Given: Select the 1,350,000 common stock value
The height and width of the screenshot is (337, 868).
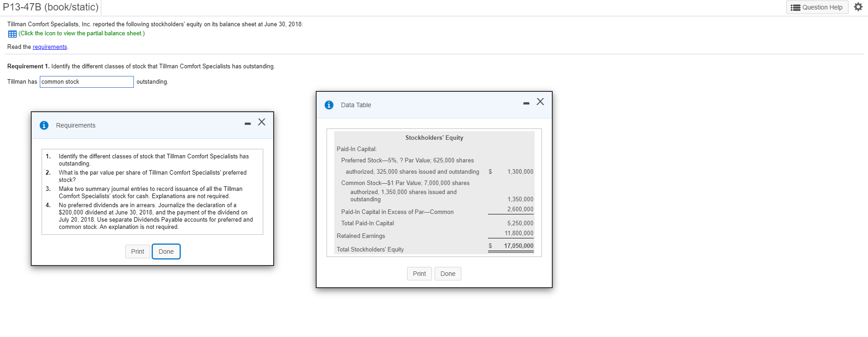Looking at the screenshot, I should click(520, 199).
